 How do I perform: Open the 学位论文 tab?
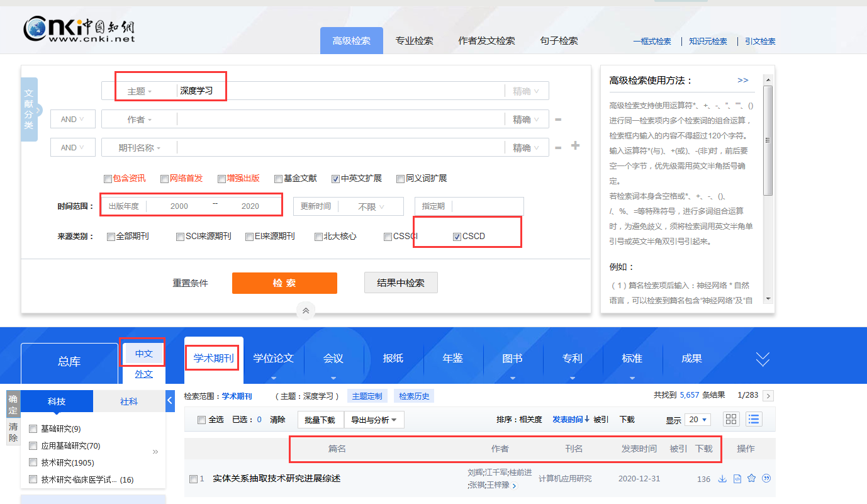(273, 358)
